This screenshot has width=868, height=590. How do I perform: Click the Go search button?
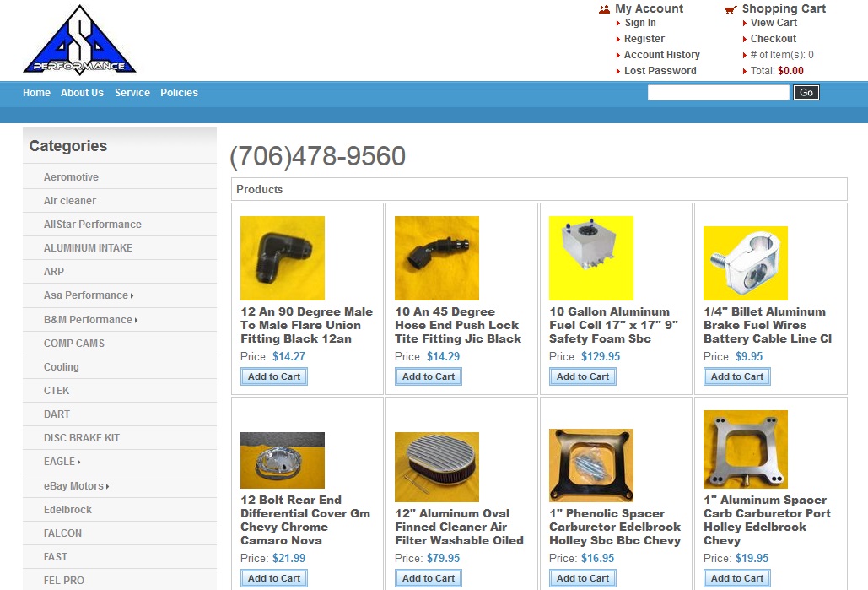click(806, 93)
